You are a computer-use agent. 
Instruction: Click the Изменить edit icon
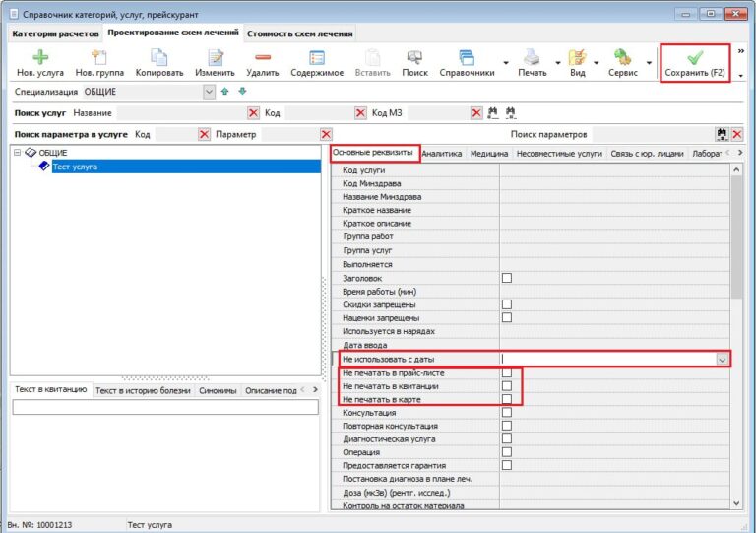click(x=215, y=57)
